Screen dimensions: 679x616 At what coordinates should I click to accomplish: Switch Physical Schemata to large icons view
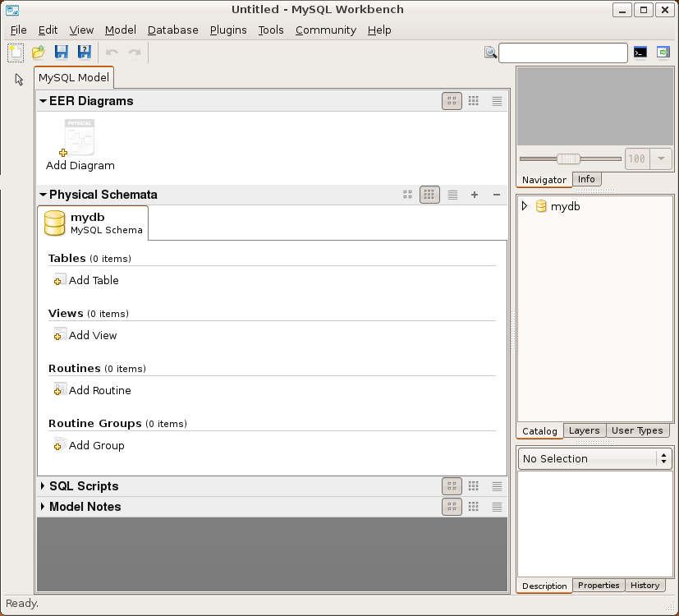point(408,195)
